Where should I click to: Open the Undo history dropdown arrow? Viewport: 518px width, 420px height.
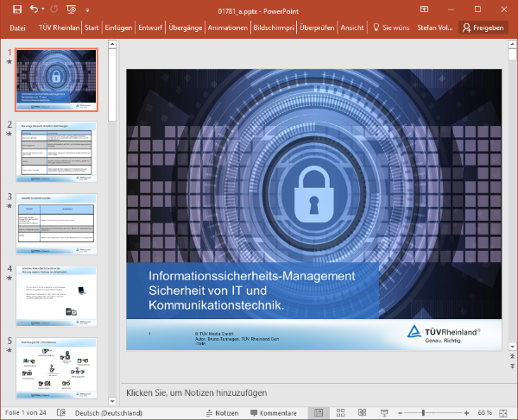pyautogui.click(x=44, y=9)
